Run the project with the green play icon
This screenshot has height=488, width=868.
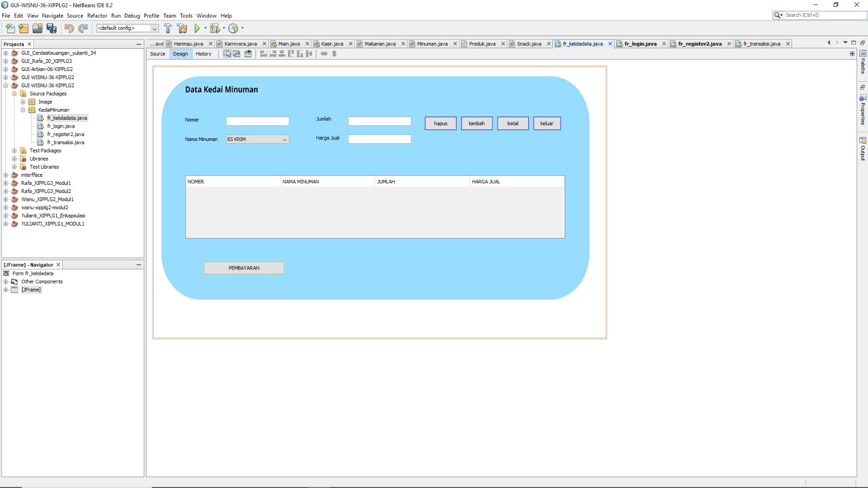pos(197,28)
